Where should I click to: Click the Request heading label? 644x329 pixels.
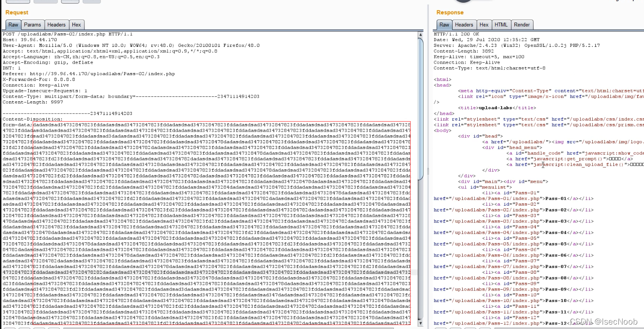pyautogui.click(x=17, y=12)
